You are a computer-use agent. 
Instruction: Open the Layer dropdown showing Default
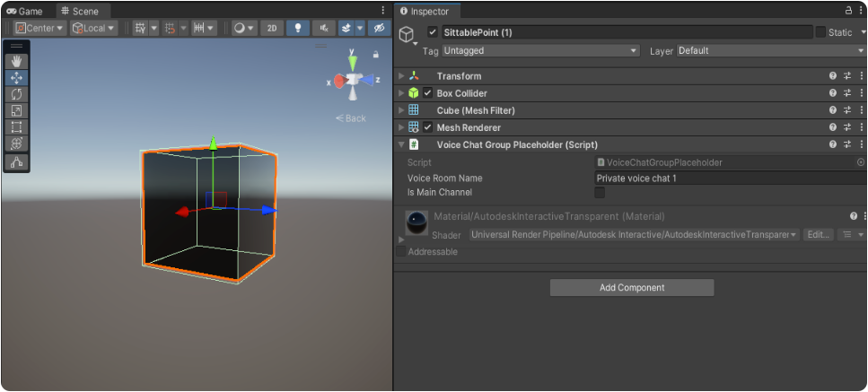(x=770, y=51)
